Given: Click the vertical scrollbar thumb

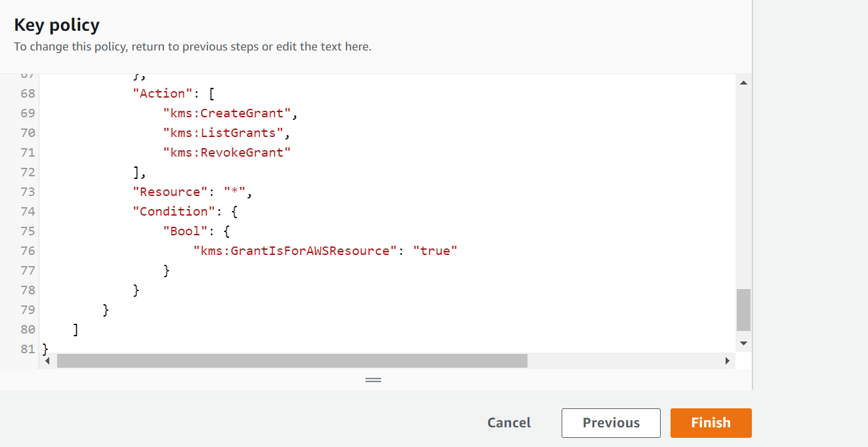Looking at the screenshot, I should point(743,310).
